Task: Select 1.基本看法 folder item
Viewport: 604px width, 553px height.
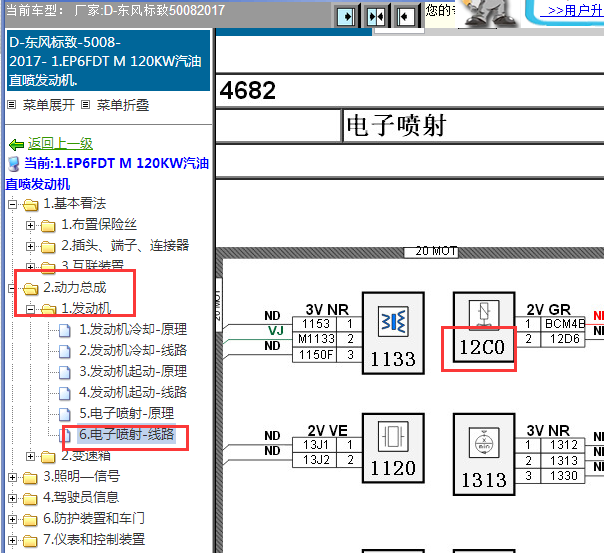Action: tap(74, 203)
